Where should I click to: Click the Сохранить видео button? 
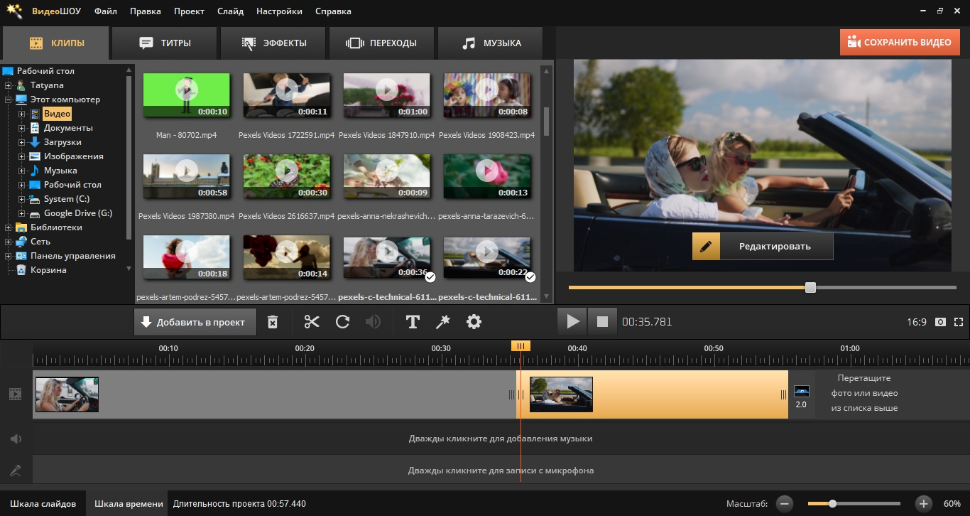click(x=899, y=42)
